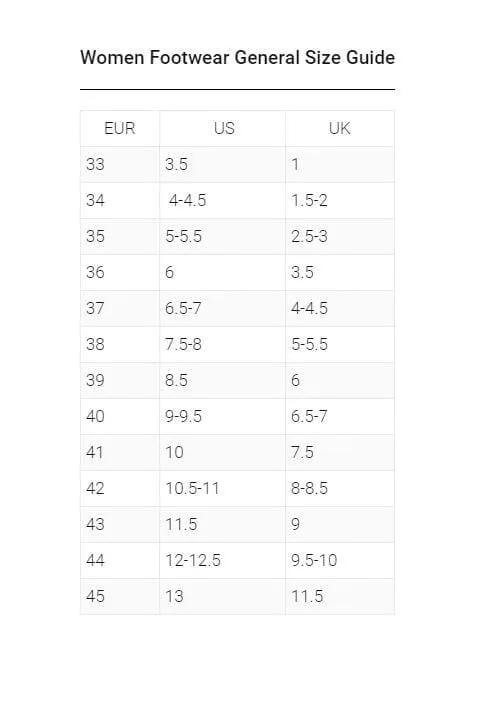This screenshot has height=724, width=479.
Task: Click the UK 7.5 cell in the EUR 41 row
Action: coord(340,452)
